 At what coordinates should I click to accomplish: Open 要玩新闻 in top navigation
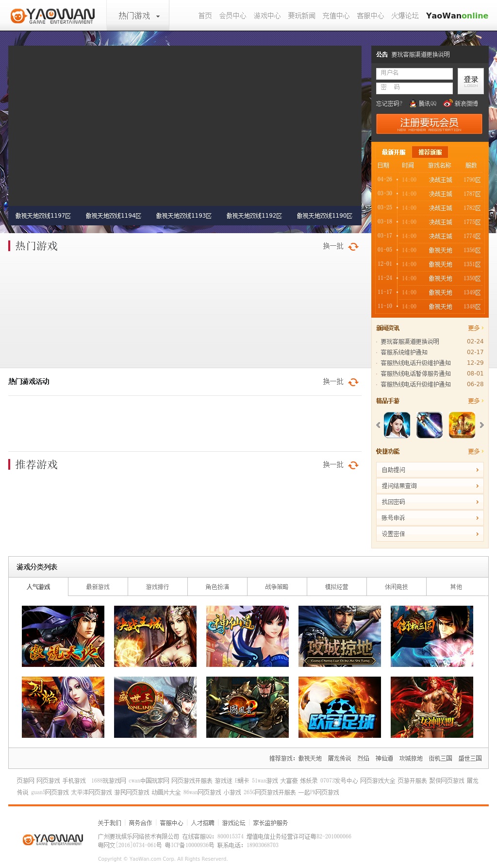[x=301, y=16]
